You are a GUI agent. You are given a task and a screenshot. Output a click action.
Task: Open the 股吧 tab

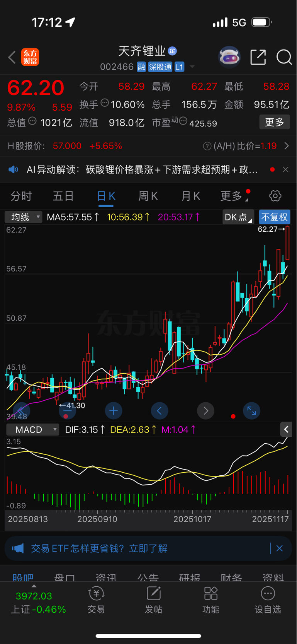[x=23, y=577]
